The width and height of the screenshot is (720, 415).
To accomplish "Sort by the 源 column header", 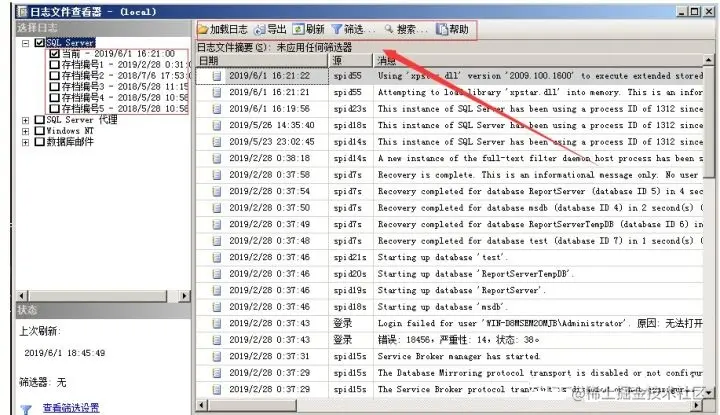I will [x=350, y=61].
